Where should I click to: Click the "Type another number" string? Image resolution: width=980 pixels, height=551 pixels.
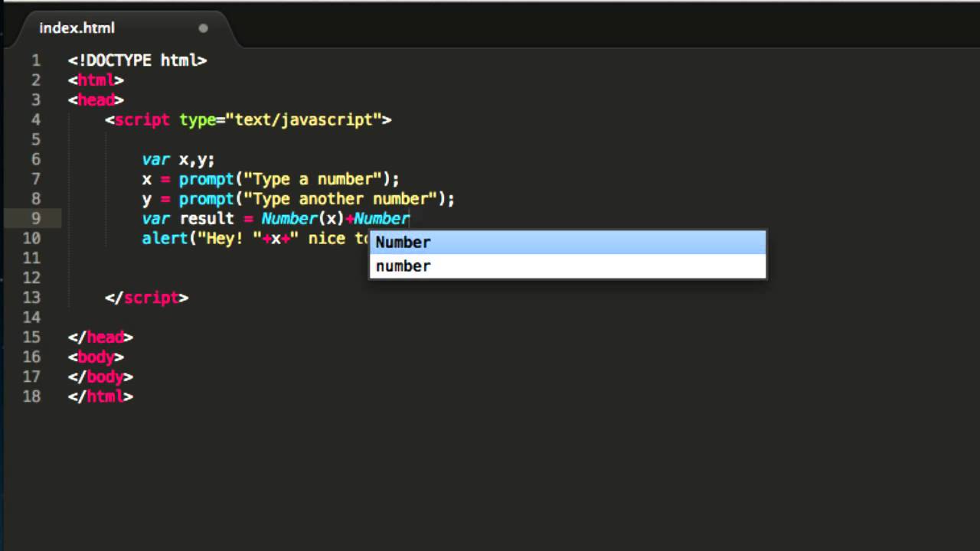(x=340, y=199)
